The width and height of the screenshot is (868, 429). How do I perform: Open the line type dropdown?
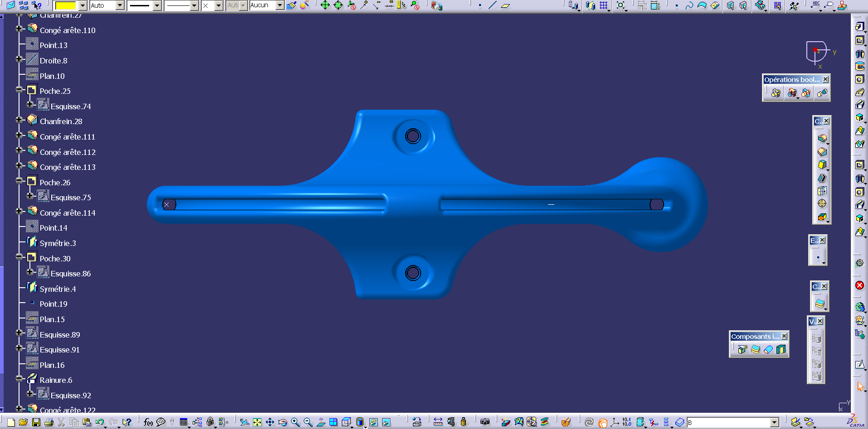point(194,5)
